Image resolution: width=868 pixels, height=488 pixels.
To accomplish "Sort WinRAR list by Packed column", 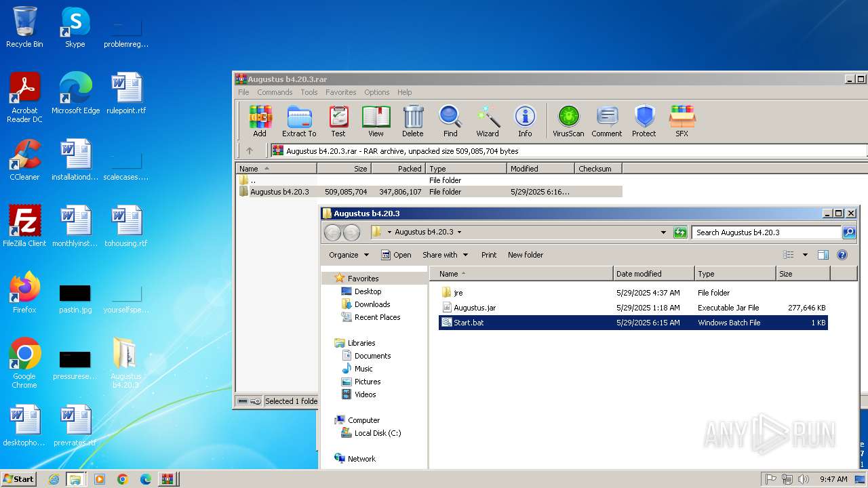I will (x=398, y=169).
